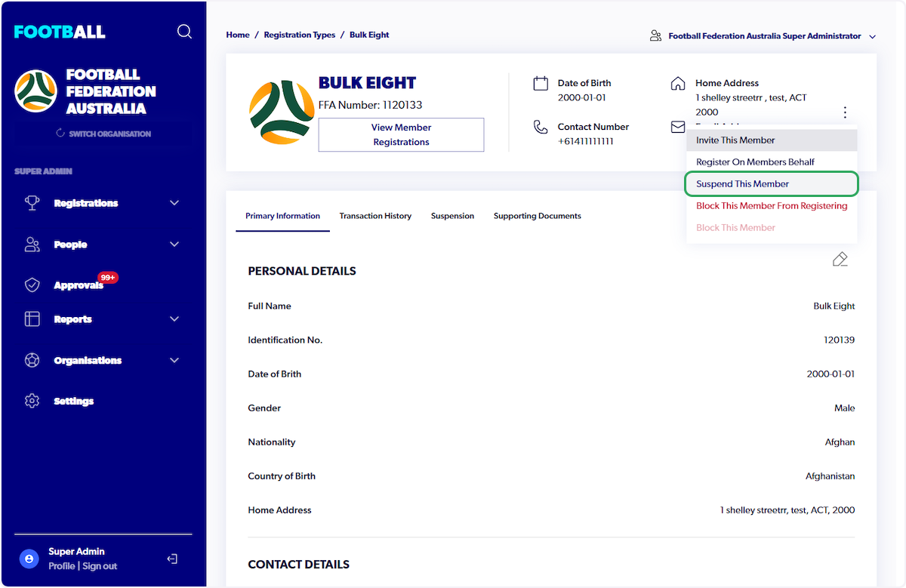
Task: Click the Registrations trophy icon
Action: coord(32,203)
